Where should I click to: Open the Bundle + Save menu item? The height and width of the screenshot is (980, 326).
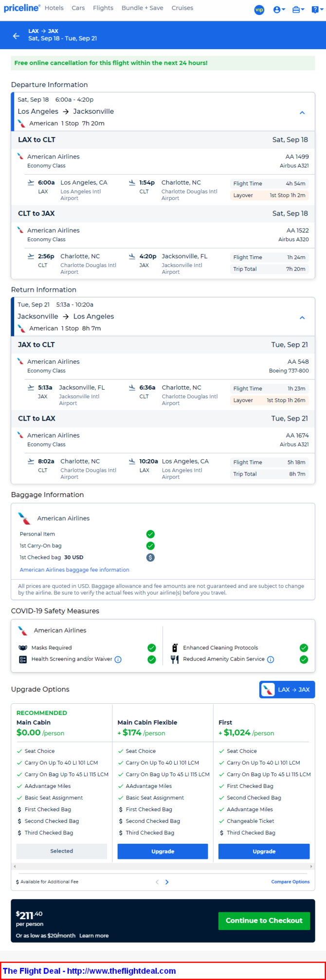click(x=143, y=8)
